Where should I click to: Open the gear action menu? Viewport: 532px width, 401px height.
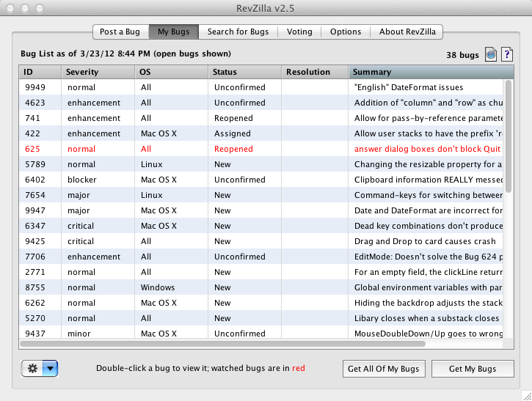pyautogui.click(x=40, y=368)
